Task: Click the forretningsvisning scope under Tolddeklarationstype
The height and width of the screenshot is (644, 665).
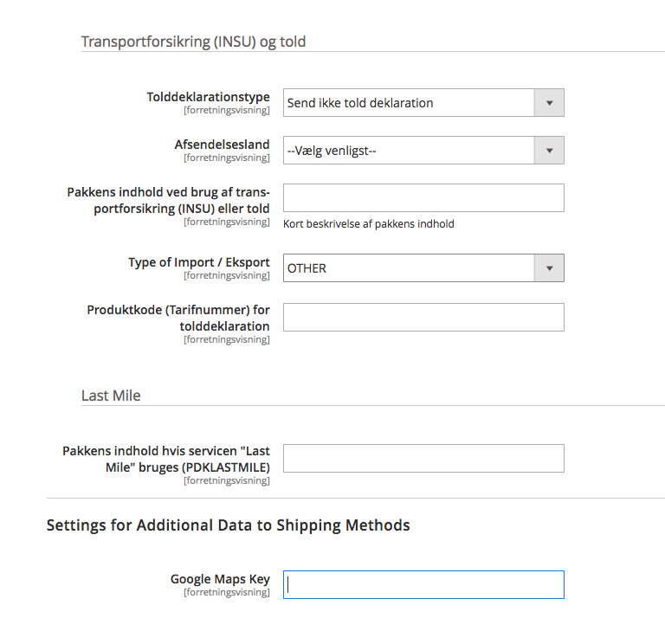Action: point(226,111)
